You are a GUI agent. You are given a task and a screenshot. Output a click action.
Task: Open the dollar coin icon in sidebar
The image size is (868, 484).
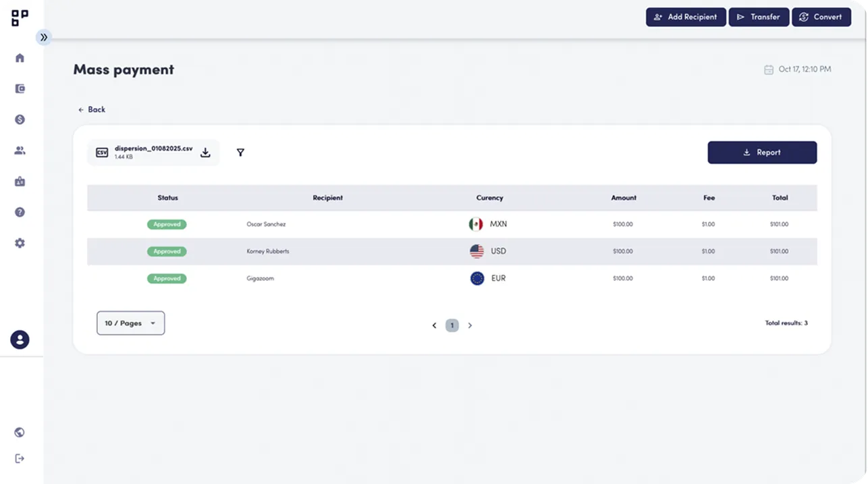pos(20,119)
